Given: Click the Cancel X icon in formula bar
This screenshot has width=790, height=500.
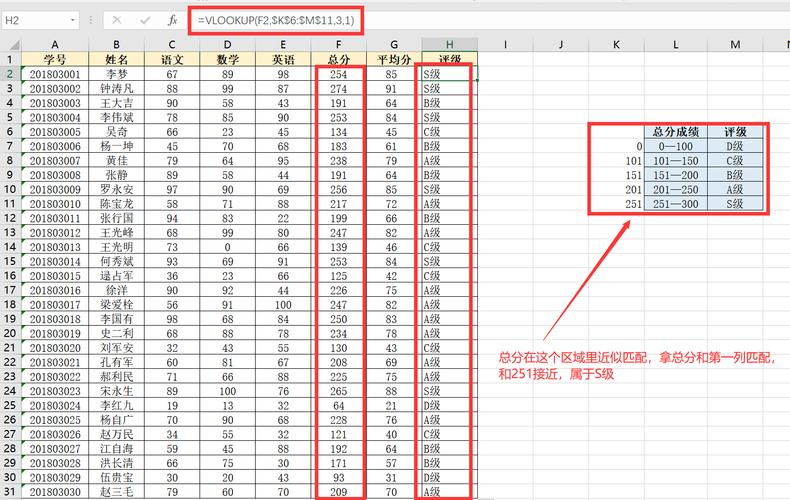Looking at the screenshot, I should [117, 20].
